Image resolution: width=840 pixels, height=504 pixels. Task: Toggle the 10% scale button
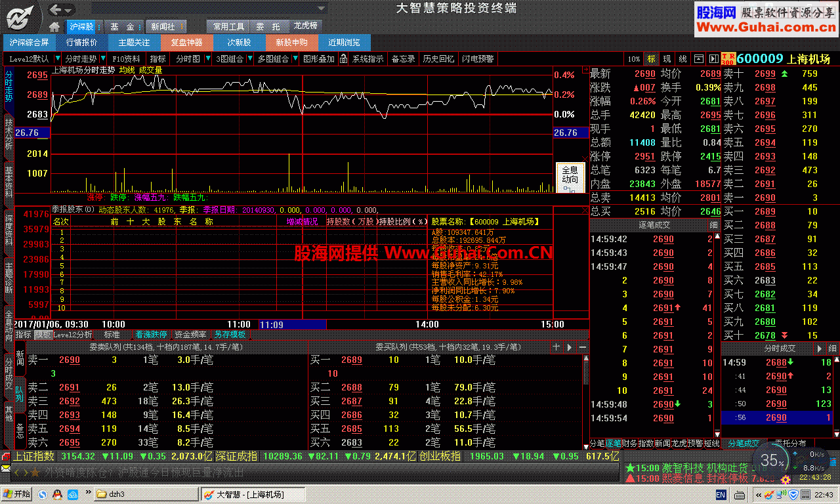tap(633, 59)
